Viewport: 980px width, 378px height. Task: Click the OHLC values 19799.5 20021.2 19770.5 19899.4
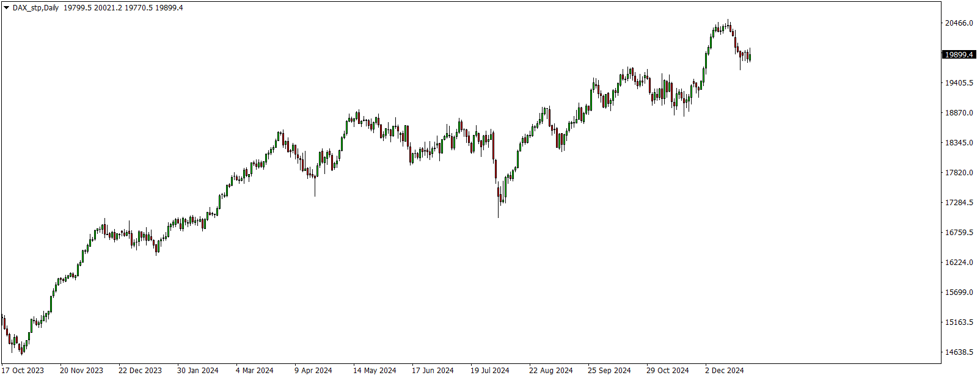point(123,8)
